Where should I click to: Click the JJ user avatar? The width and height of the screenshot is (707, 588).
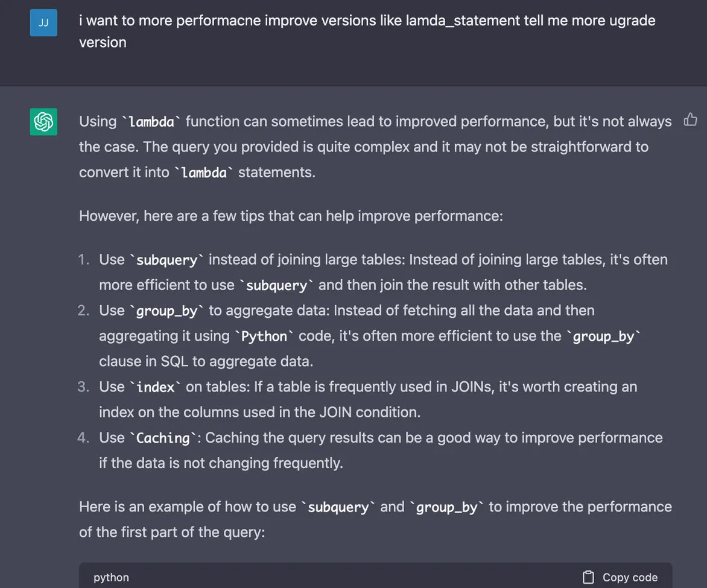(43, 23)
